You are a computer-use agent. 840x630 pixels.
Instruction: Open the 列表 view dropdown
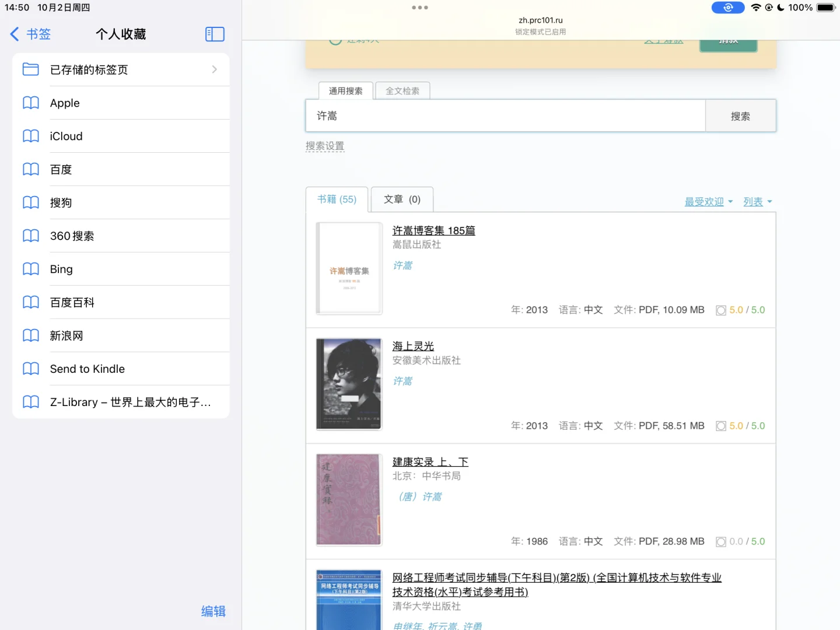click(x=758, y=202)
